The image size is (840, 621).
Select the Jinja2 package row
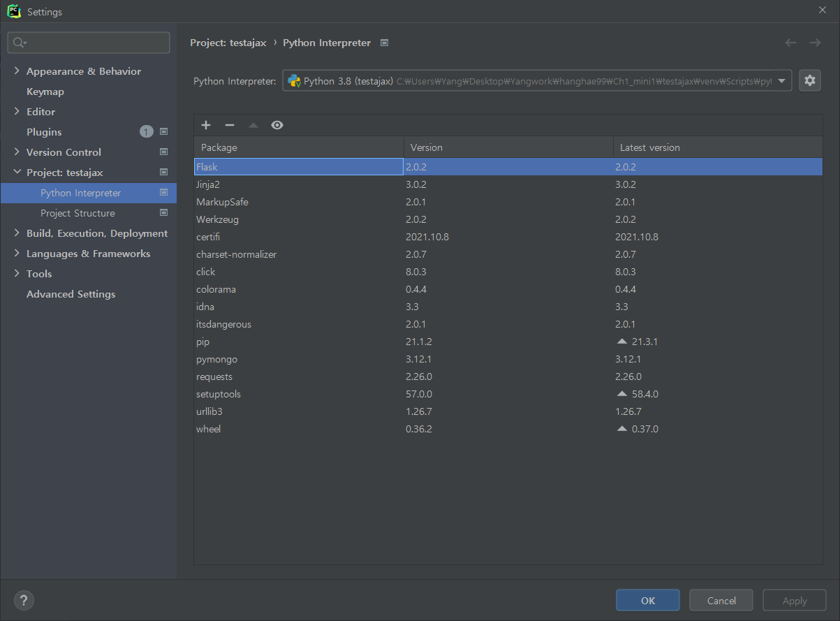[508, 184]
